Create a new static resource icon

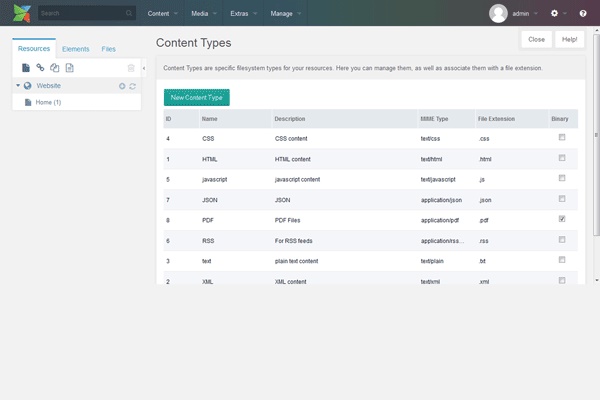69,68
